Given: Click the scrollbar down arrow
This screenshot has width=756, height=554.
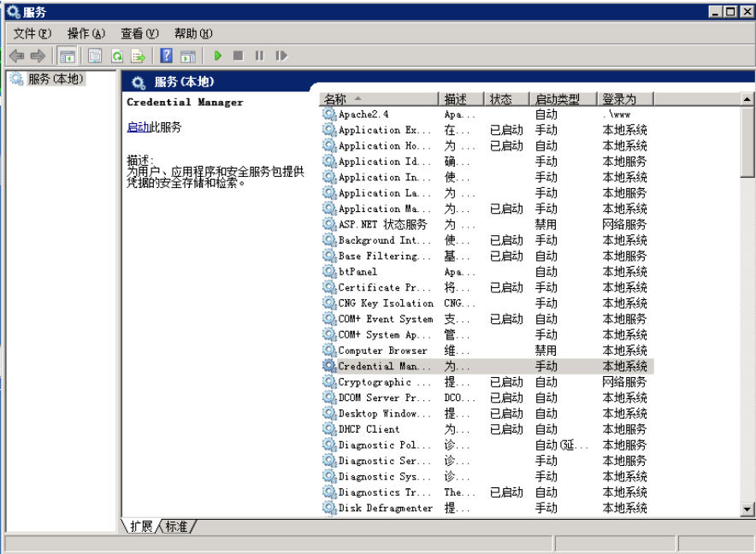Looking at the screenshot, I should (x=747, y=509).
